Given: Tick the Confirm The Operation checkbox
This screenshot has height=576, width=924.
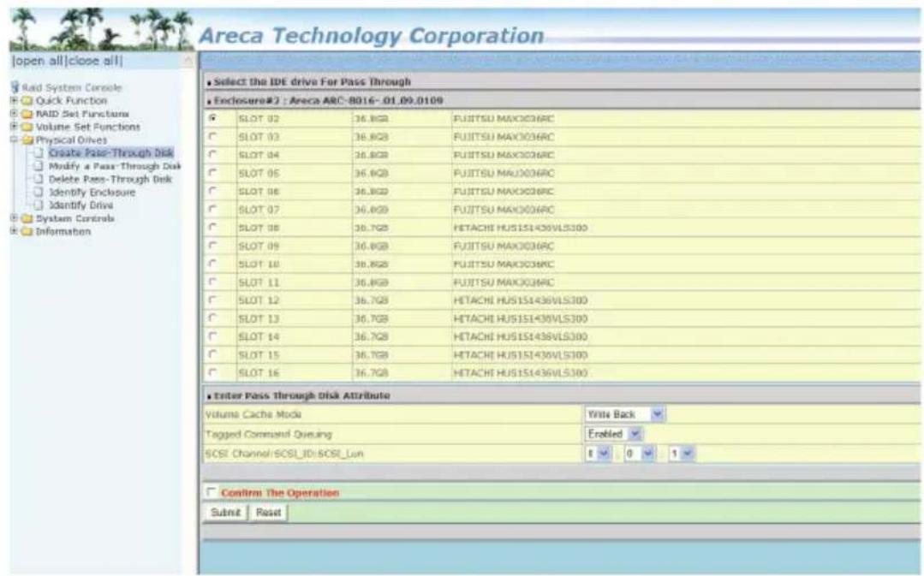Looking at the screenshot, I should coord(211,492).
